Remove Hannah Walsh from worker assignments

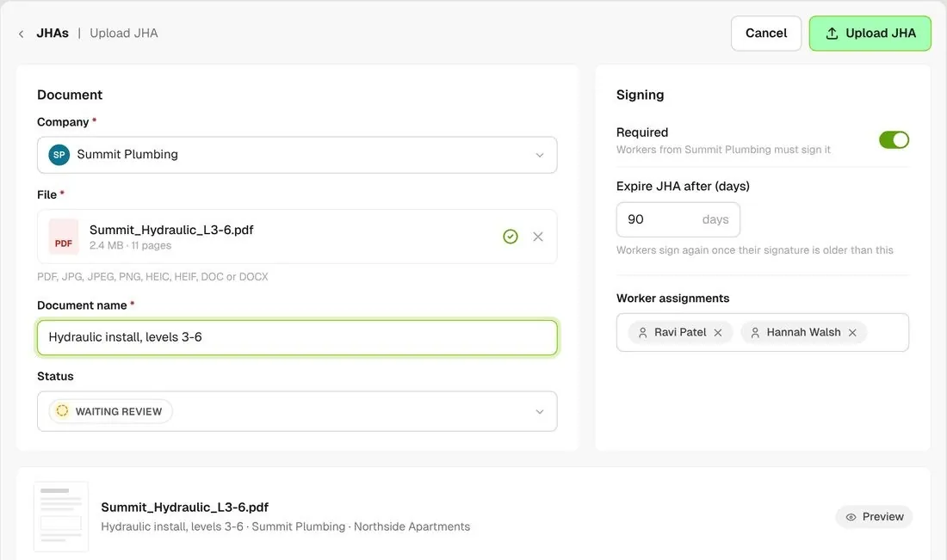click(853, 333)
